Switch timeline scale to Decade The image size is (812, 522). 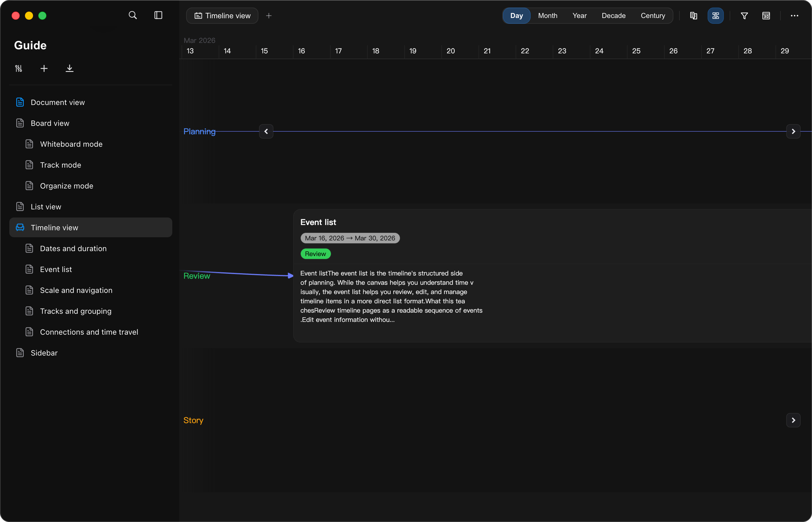613,16
